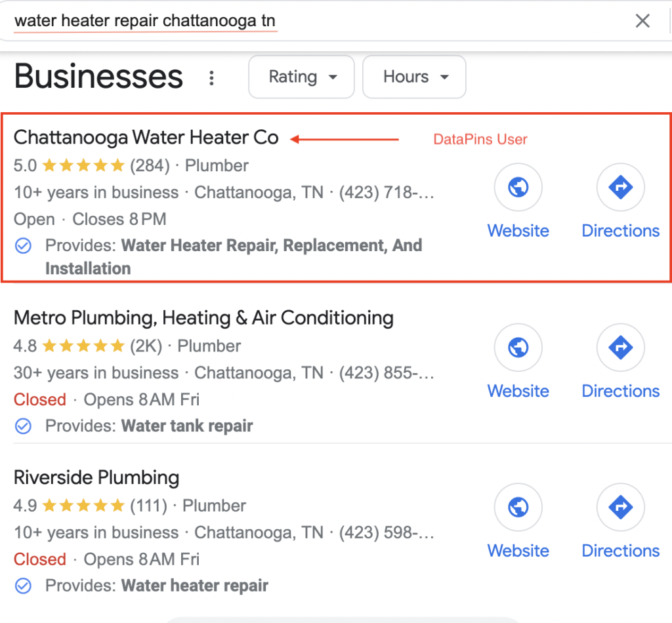Click the Directions text link for Riverside Plumbing
This screenshot has height=623, width=672.
coord(621,551)
